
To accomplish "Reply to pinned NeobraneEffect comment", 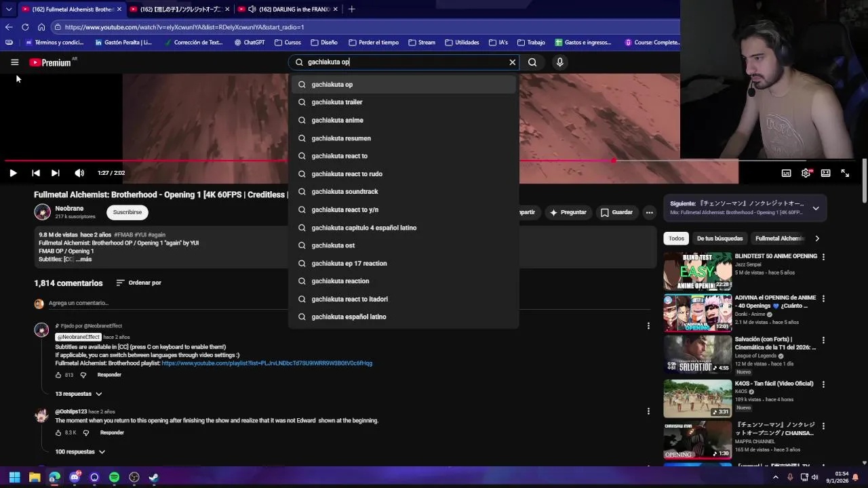I will 109,375.
